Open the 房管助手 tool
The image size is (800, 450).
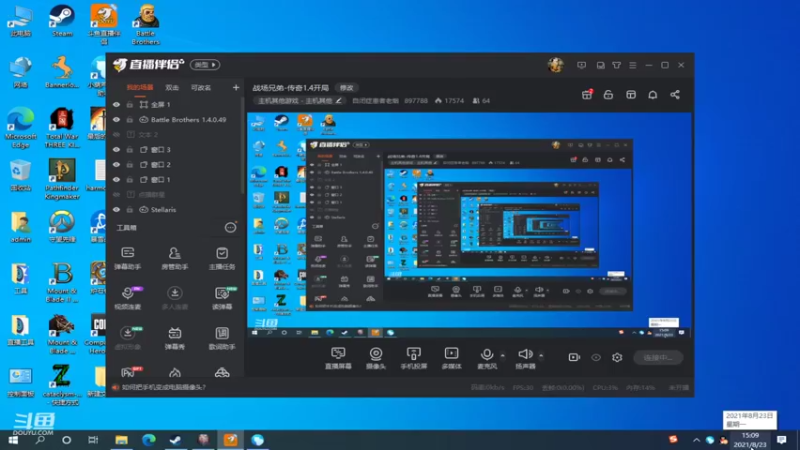coord(174,258)
